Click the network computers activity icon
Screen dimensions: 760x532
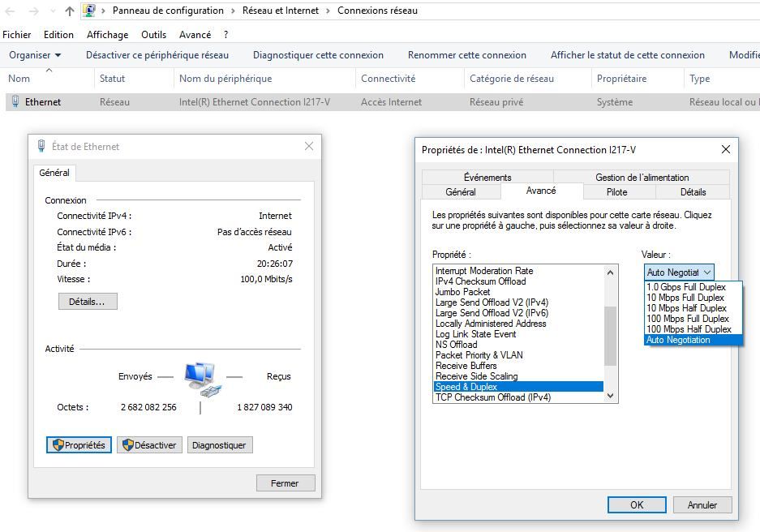tap(200, 379)
